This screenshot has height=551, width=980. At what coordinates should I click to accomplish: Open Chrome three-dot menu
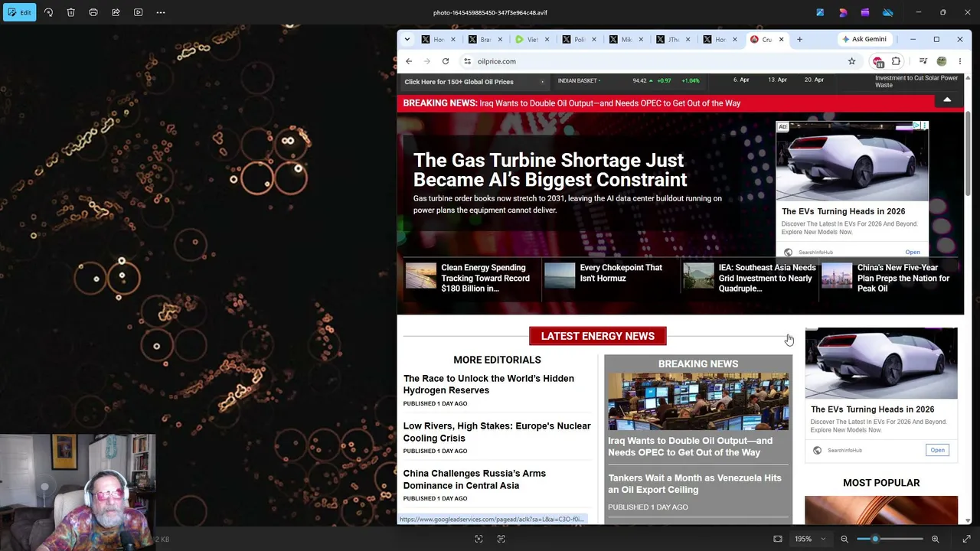[x=959, y=61]
